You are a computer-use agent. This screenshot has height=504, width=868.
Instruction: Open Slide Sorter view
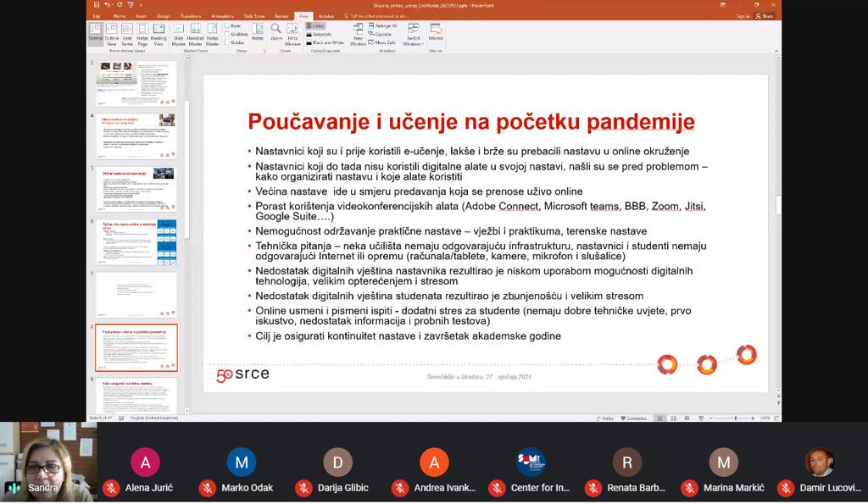pos(127,36)
